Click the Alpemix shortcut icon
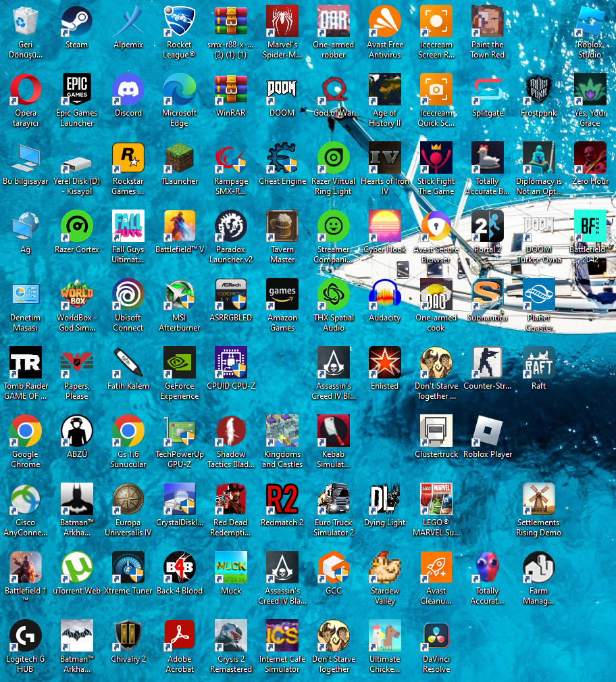The height and width of the screenshot is (682, 616). tap(128, 22)
